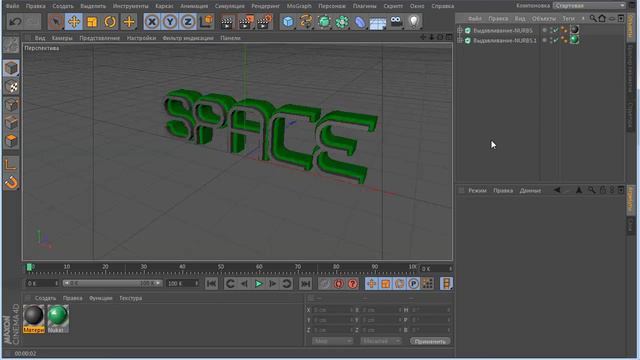Open the Файл menu in top menu bar
This screenshot has width=640, height=360.
[12, 6]
